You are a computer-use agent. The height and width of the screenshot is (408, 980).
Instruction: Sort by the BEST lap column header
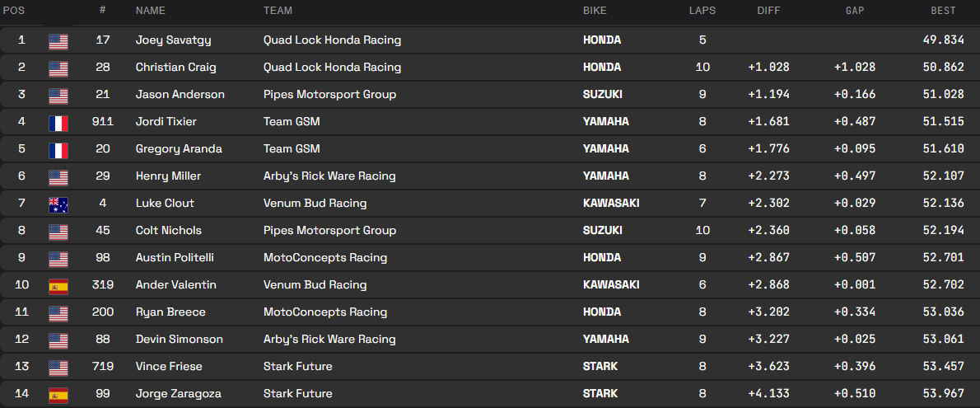(x=943, y=11)
